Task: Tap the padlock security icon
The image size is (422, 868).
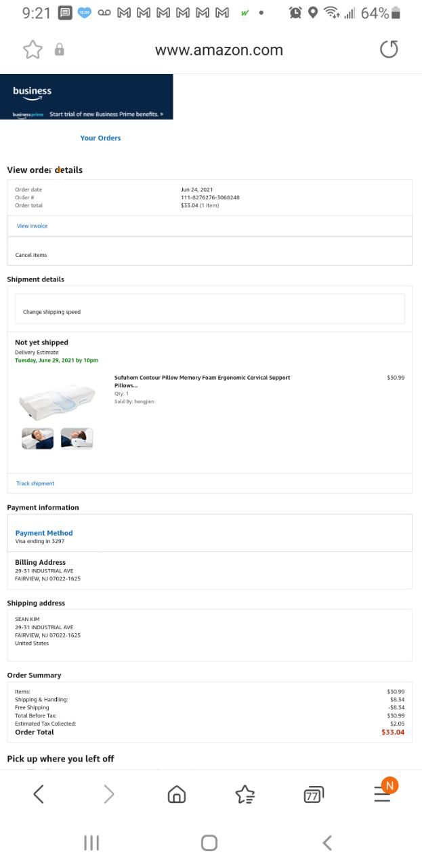Action: (59, 50)
